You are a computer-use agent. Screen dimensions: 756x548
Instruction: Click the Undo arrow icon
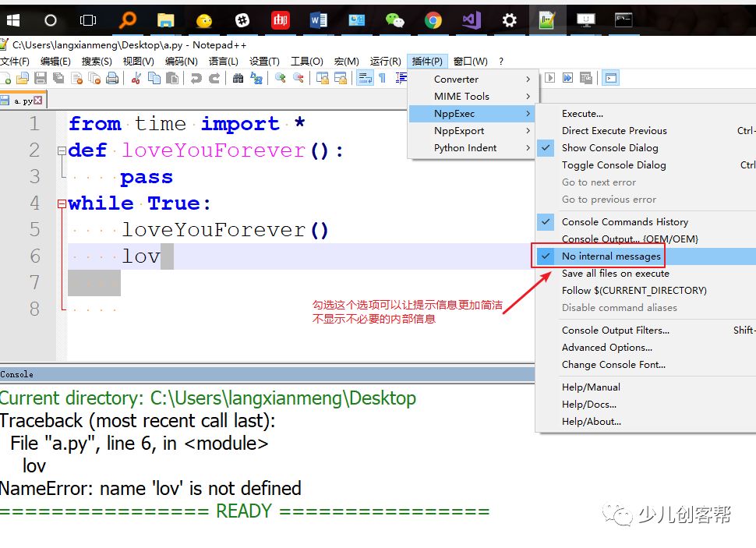(x=196, y=78)
